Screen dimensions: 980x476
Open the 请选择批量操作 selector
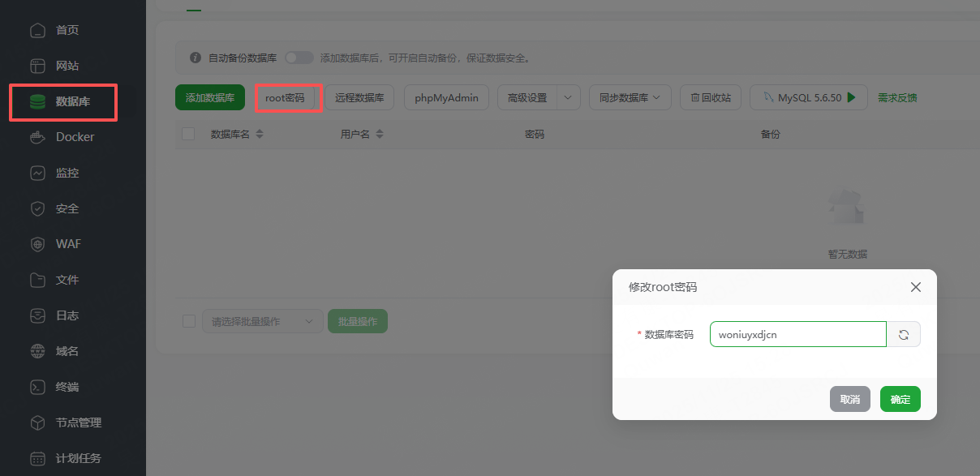click(262, 320)
